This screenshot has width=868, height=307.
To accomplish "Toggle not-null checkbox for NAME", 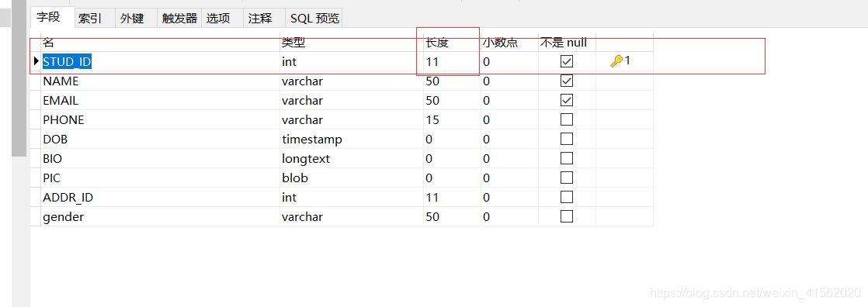I will tap(566, 81).
